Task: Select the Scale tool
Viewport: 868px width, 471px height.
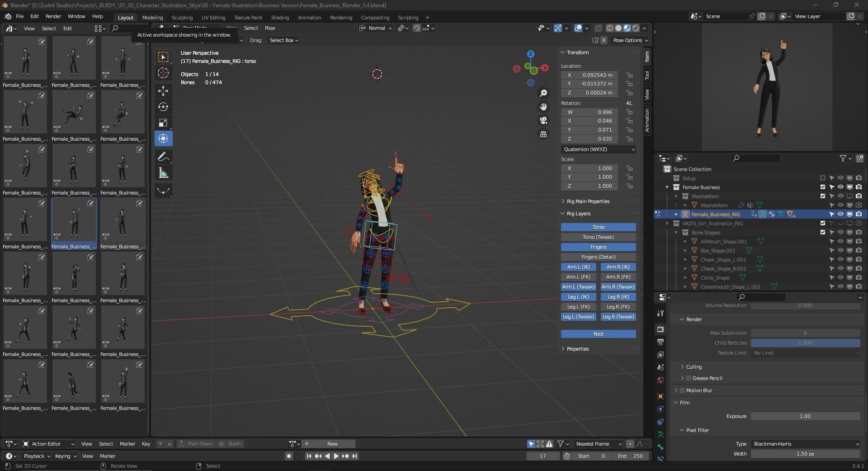Action: point(163,123)
